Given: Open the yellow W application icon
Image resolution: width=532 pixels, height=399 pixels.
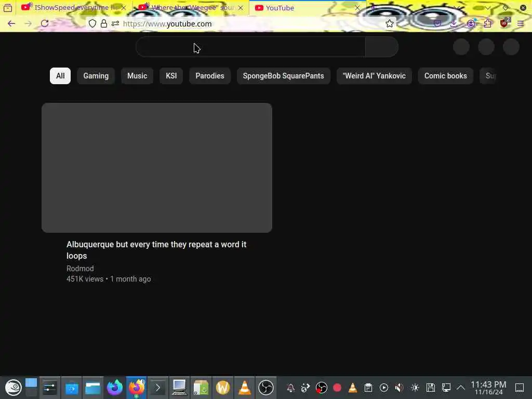Looking at the screenshot, I should 223,388.
